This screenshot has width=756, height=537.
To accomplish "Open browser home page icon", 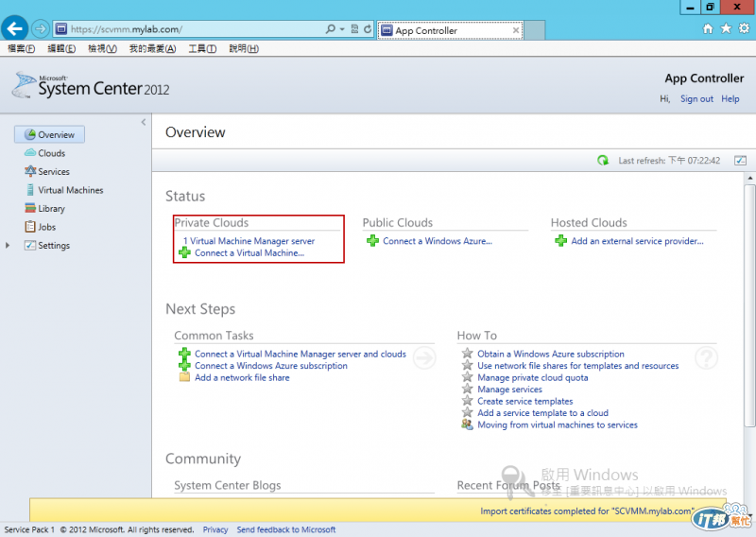I will click(x=708, y=29).
